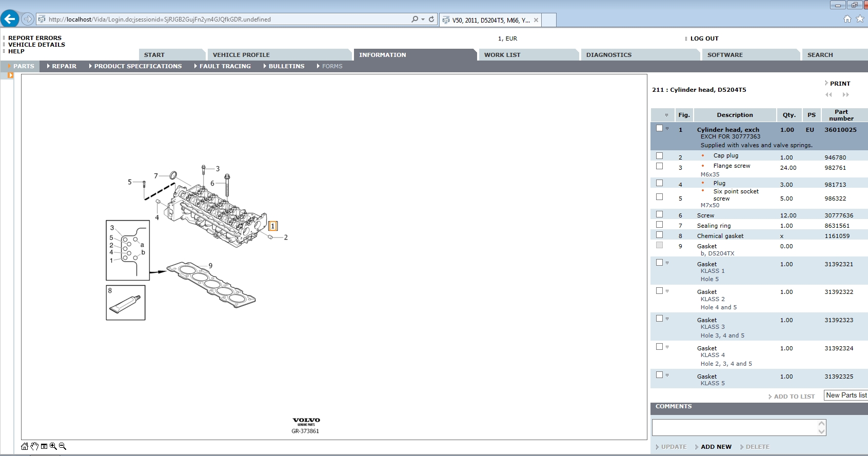
Task: Check the Cylinder head, exch row
Action: [659, 128]
